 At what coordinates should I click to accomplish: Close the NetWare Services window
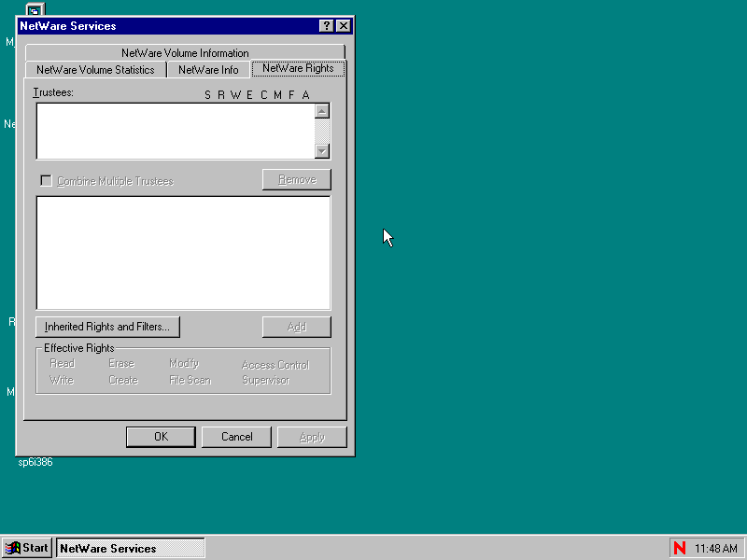pyautogui.click(x=344, y=26)
